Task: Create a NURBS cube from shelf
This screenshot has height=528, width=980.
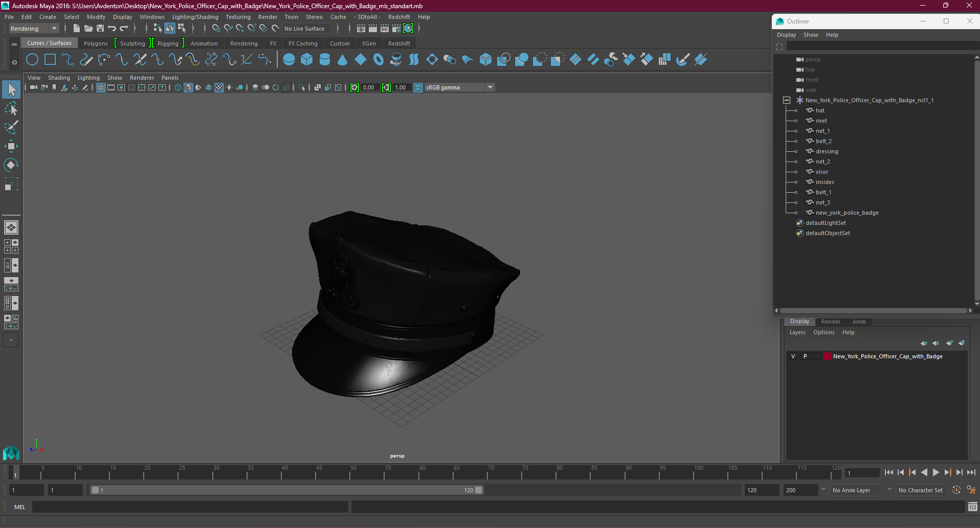Action: pyautogui.click(x=307, y=60)
